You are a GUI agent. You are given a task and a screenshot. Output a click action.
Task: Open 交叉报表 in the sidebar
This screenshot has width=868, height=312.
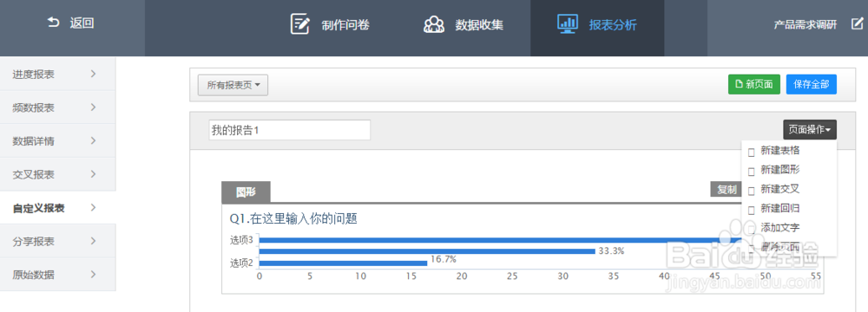pyautogui.click(x=57, y=174)
